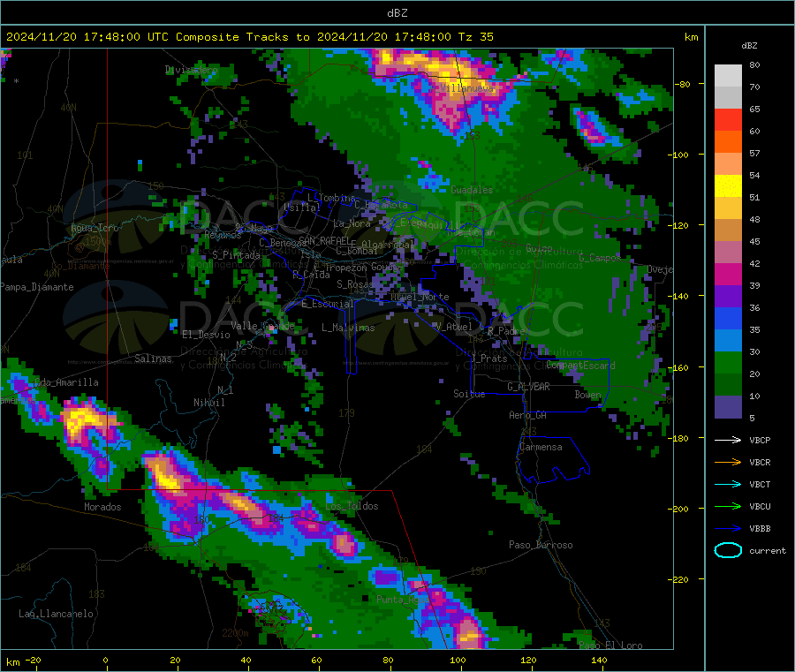Click the Lag.Llancanelo label

click(56, 614)
